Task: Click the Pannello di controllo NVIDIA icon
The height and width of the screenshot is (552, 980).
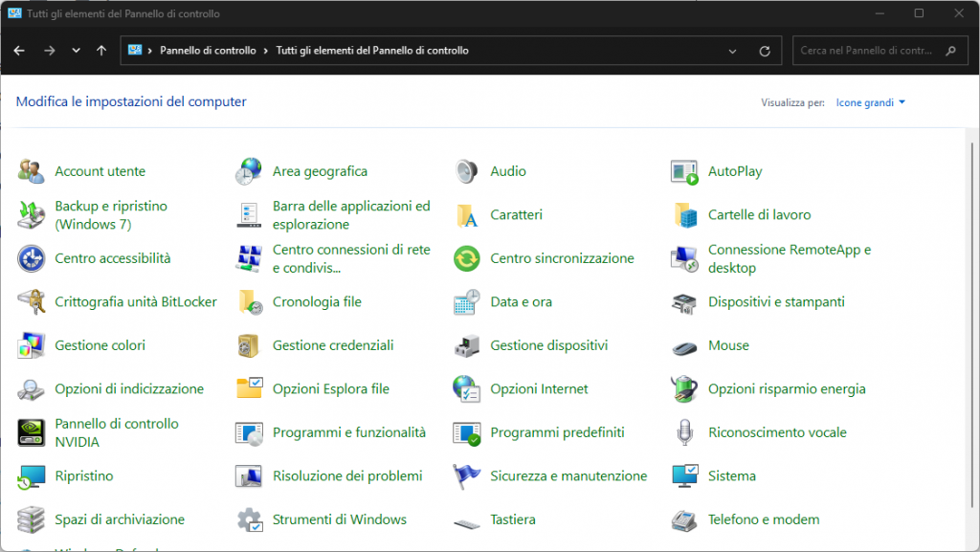Action: [x=32, y=433]
